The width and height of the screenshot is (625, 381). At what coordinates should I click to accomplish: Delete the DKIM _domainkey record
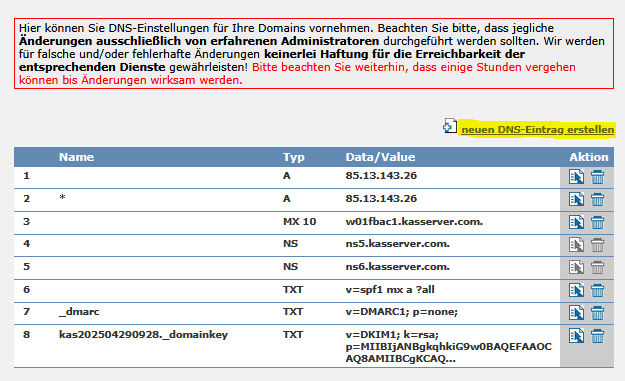pyautogui.click(x=597, y=336)
